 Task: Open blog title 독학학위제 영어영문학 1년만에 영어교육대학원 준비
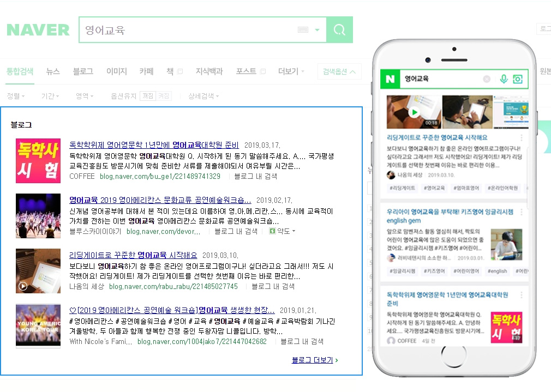(154, 145)
